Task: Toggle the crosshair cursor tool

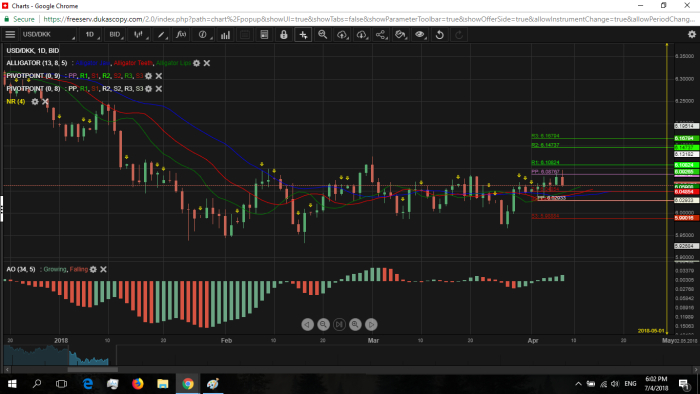Action: coord(303,34)
